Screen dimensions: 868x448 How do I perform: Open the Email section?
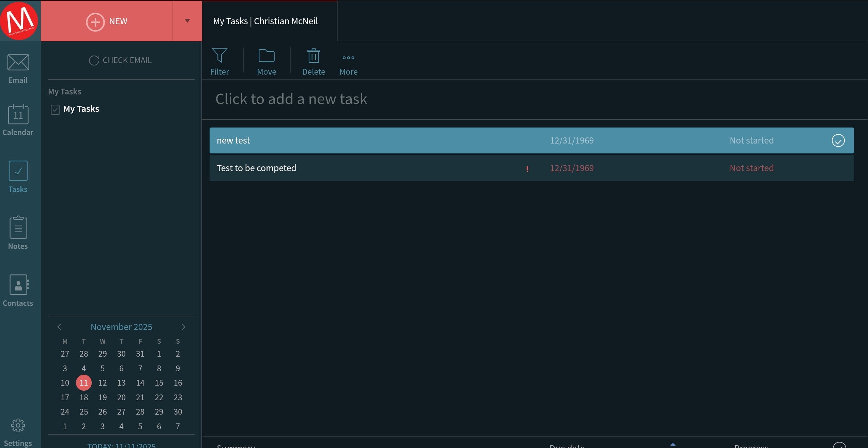point(18,68)
